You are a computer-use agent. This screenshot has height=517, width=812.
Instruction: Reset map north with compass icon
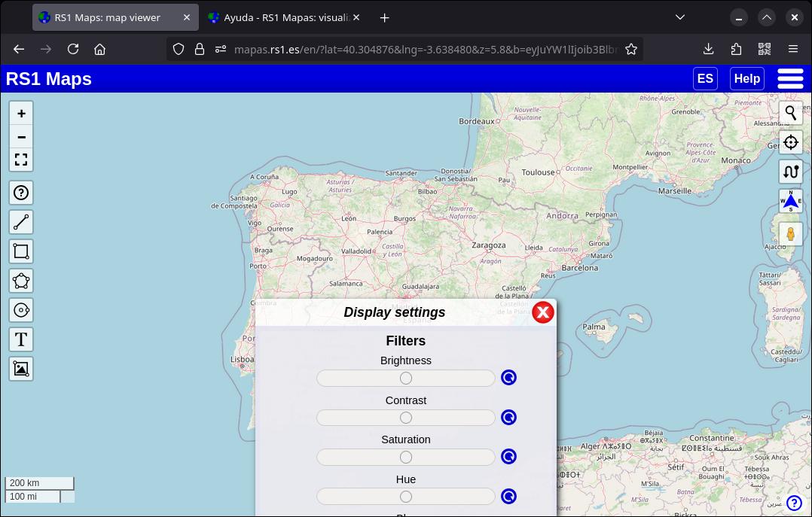coord(791,201)
